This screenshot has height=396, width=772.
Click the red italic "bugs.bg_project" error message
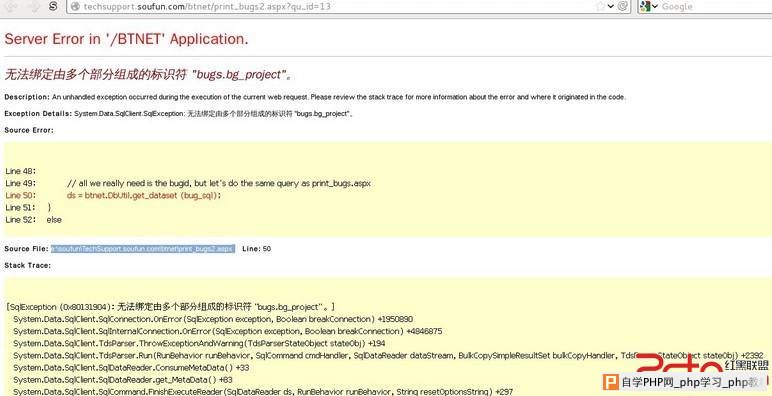148,75
